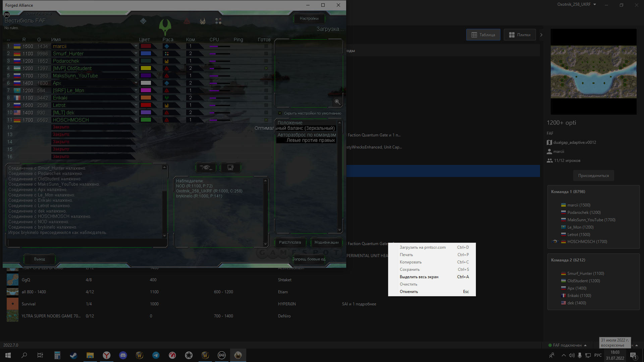The width and height of the screenshot is (644, 362).
Task: Open Yandex browser from the taskbar
Action: [x=107, y=355]
